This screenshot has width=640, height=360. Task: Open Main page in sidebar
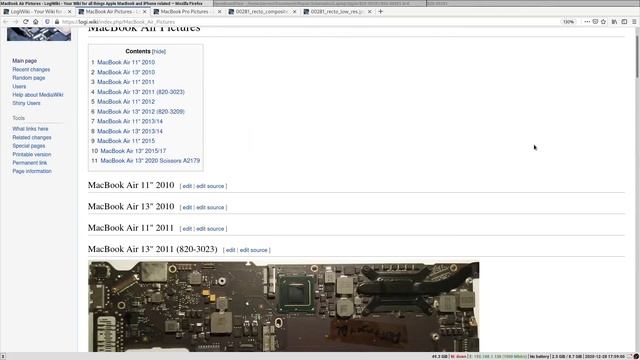(24, 61)
